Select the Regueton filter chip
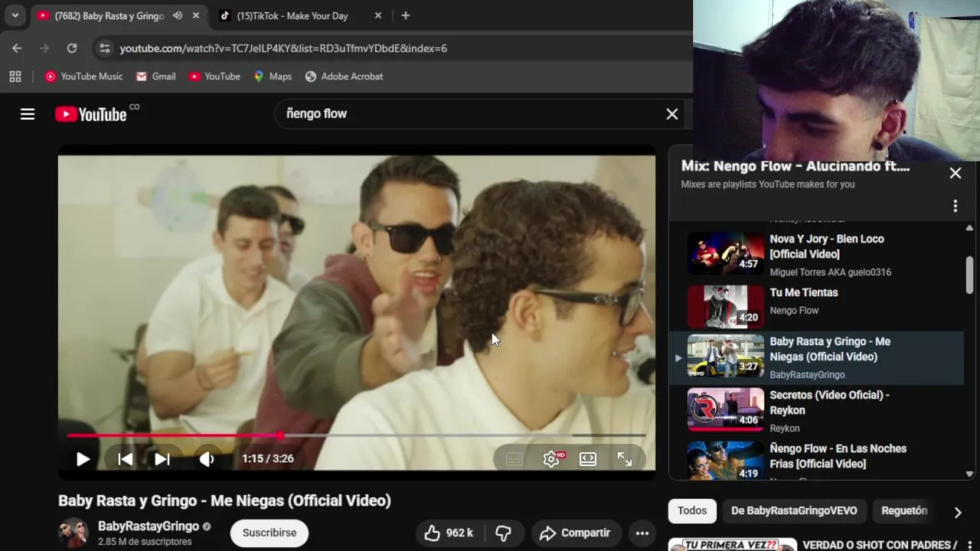Viewport: 980px width, 551px height. 904,510
